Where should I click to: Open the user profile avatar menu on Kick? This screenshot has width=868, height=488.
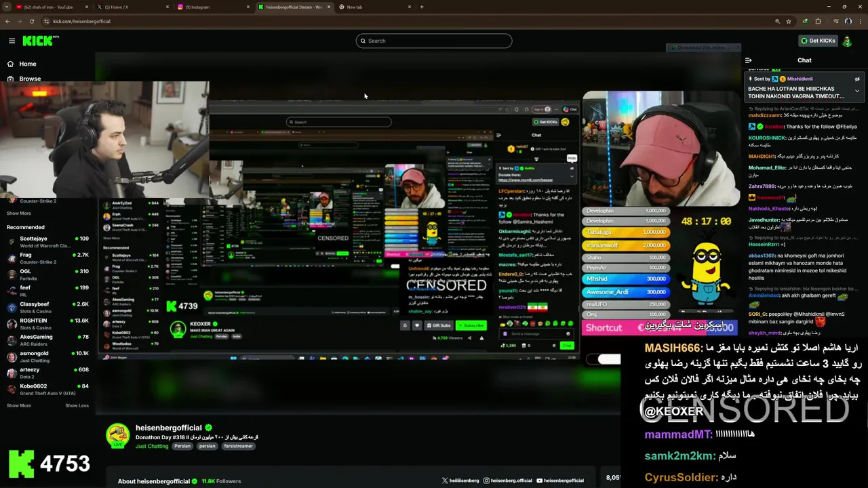[x=847, y=41]
